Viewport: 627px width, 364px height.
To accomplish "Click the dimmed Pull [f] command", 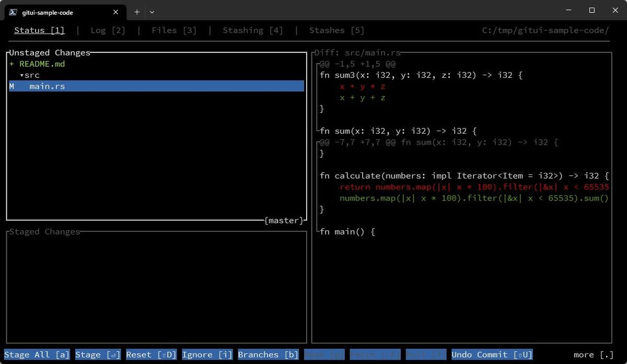I will click(x=426, y=355).
